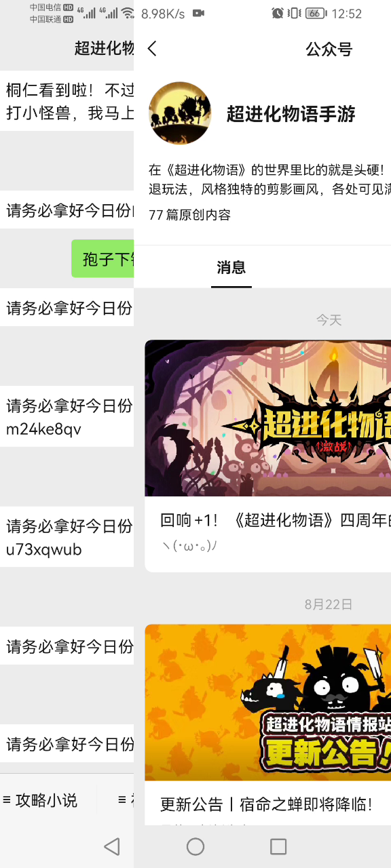Image resolution: width=391 pixels, height=868 pixels.
Task: Tap the message containing code u73xqwub
Action: (x=67, y=537)
